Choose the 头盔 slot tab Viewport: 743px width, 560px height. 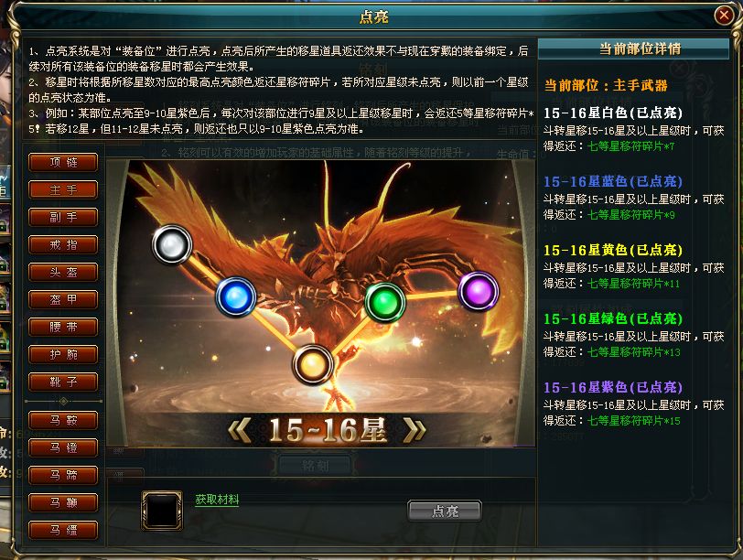(x=63, y=273)
